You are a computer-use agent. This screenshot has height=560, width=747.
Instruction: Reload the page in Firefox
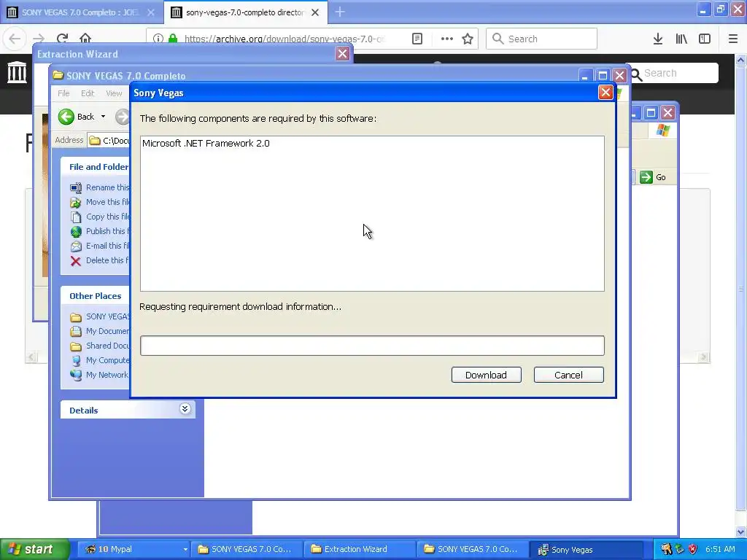63,39
